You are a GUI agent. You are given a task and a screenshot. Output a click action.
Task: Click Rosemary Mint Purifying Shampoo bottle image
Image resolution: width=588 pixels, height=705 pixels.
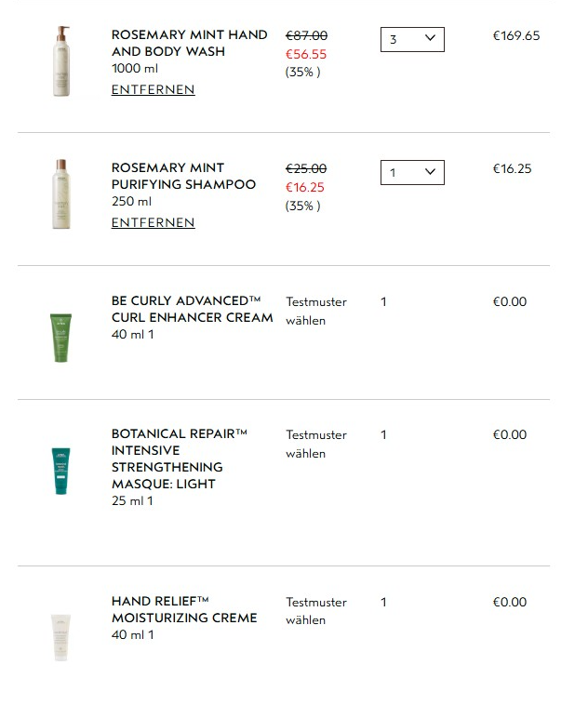tap(61, 193)
